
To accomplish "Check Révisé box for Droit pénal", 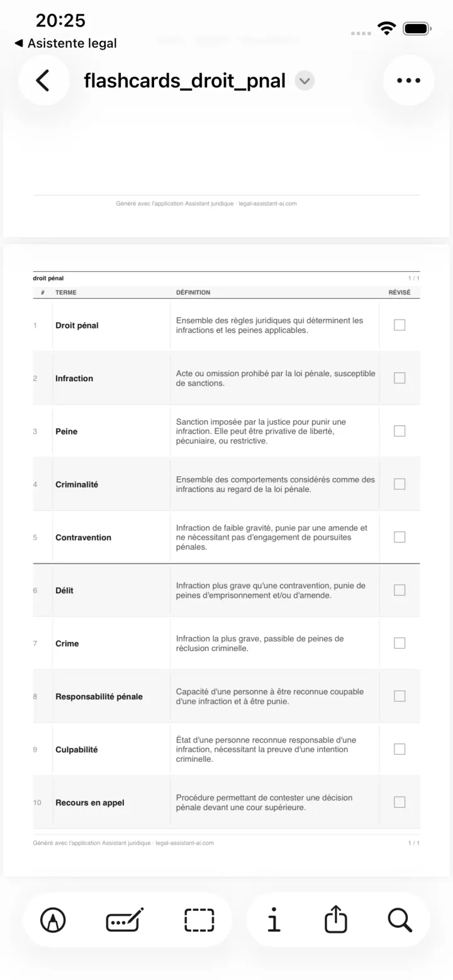I will tap(400, 325).
